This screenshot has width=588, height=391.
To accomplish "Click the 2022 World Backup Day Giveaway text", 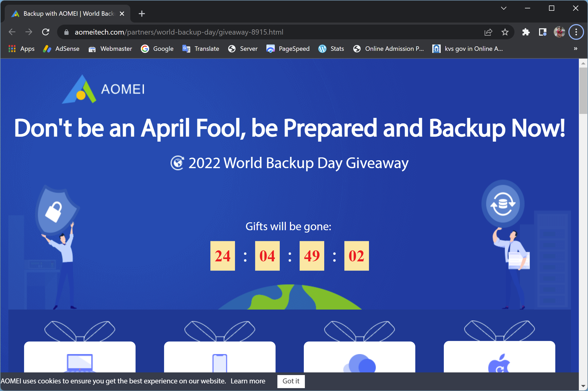I will coord(298,163).
